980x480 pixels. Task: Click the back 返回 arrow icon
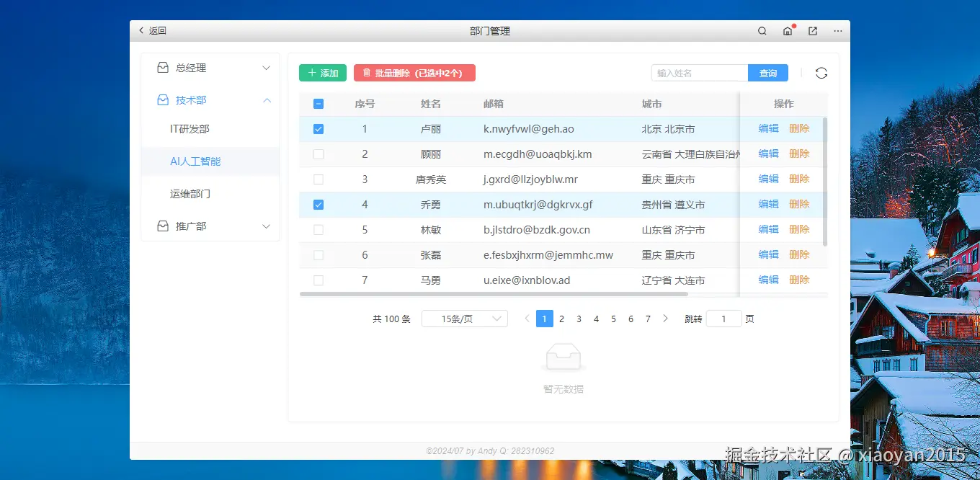141,30
